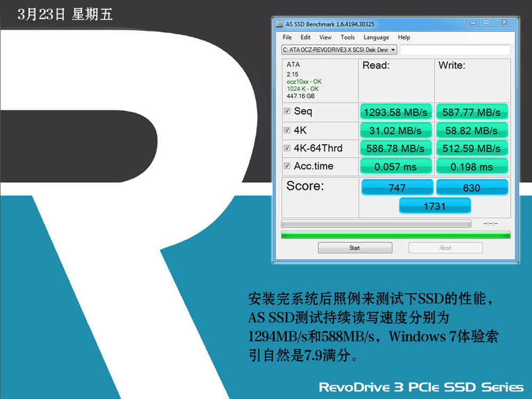This screenshot has height=399, width=532.
Task: Open the Edit menu
Action: pos(305,37)
